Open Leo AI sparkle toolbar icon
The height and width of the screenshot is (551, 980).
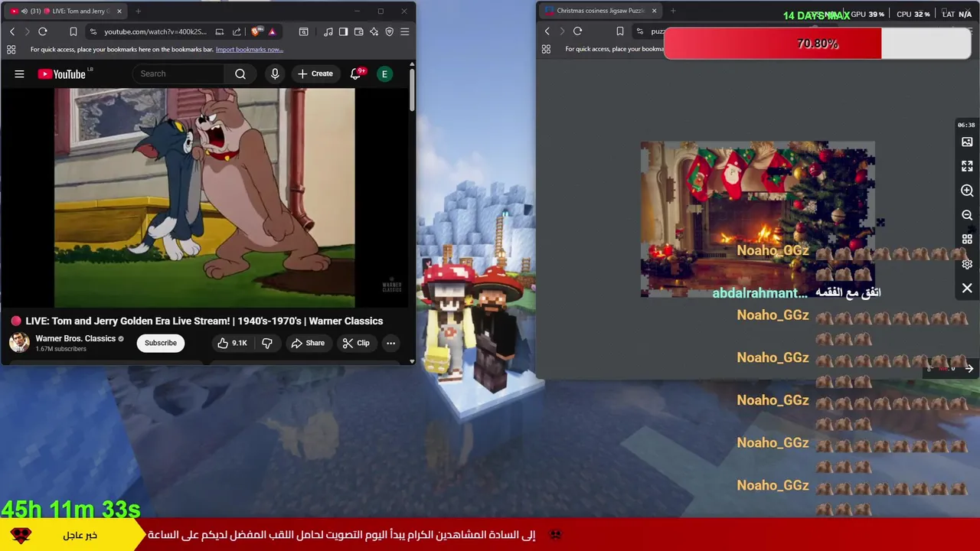coord(374,31)
